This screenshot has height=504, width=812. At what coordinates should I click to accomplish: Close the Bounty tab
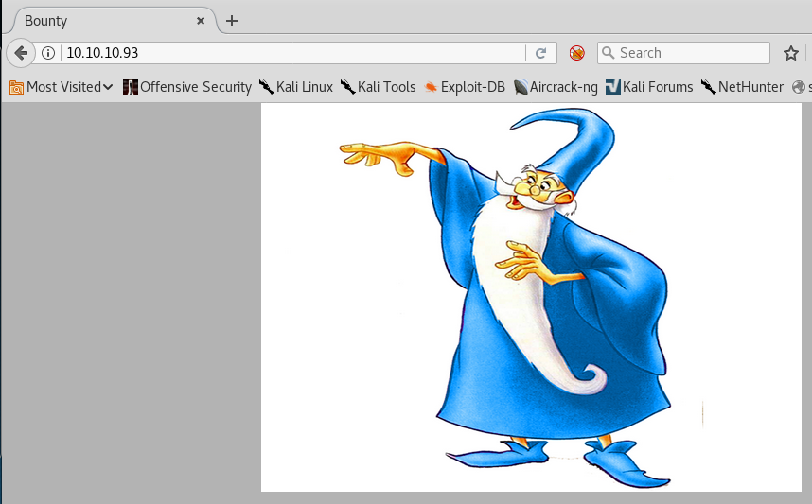click(x=201, y=21)
